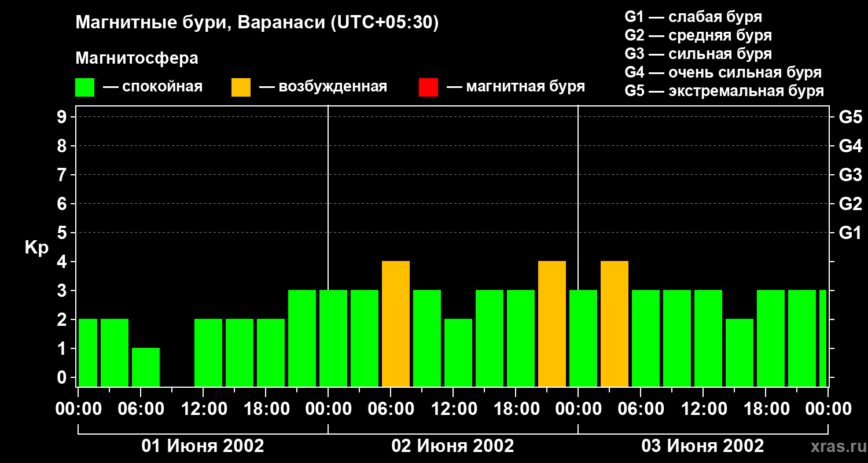The height and width of the screenshot is (463, 868).
Task: Click the orange 'возбужденная' legend swatch
Action: pos(241,87)
